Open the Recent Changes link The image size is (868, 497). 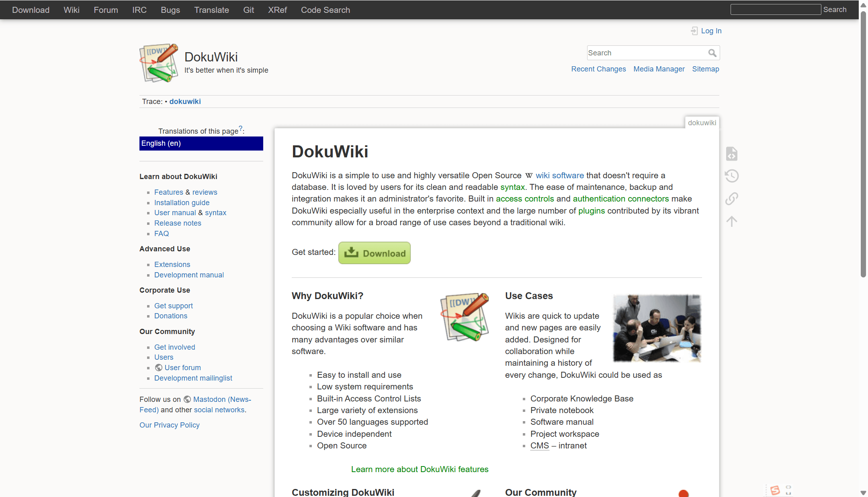(598, 69)
